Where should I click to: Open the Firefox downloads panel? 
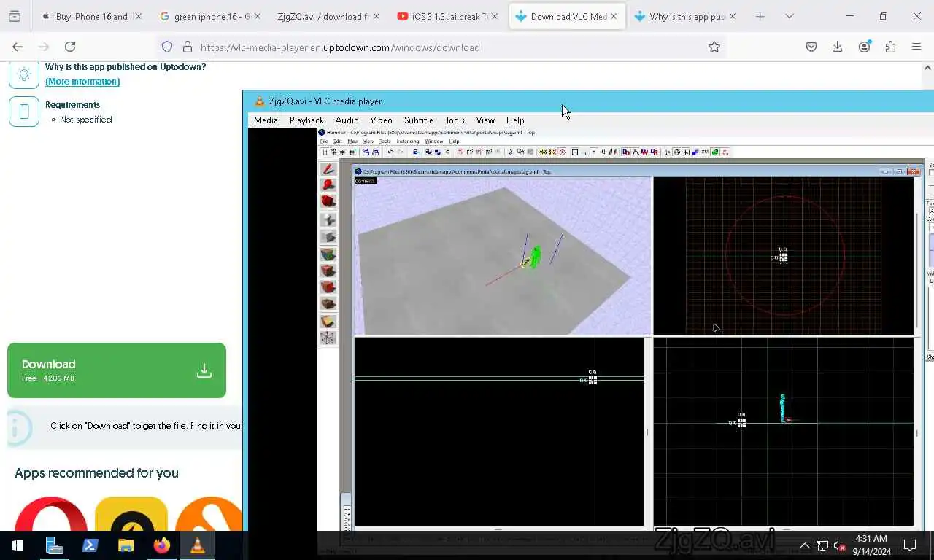point(838,47)
